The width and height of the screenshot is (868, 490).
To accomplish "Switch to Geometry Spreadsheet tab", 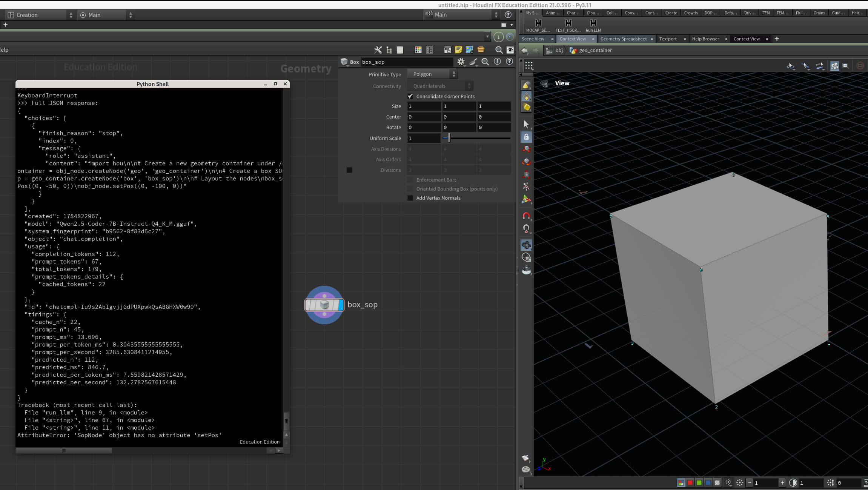I will tap(623, 39).
